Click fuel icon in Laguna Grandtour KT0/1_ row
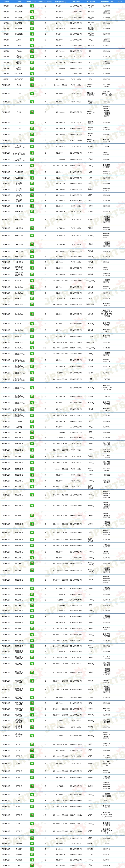 pos(32,373)
